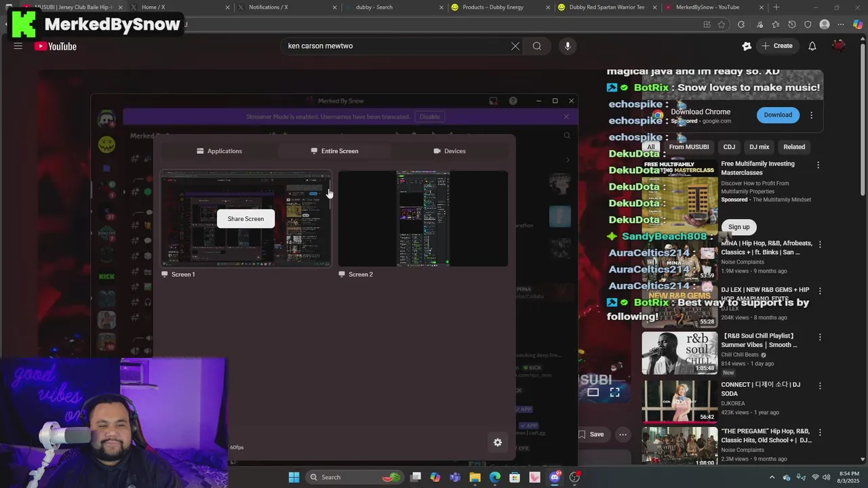The width and height of the screenshot is (868, 488).
Task: Click the Windows taskbar Search box
Action: coord(355,477)
